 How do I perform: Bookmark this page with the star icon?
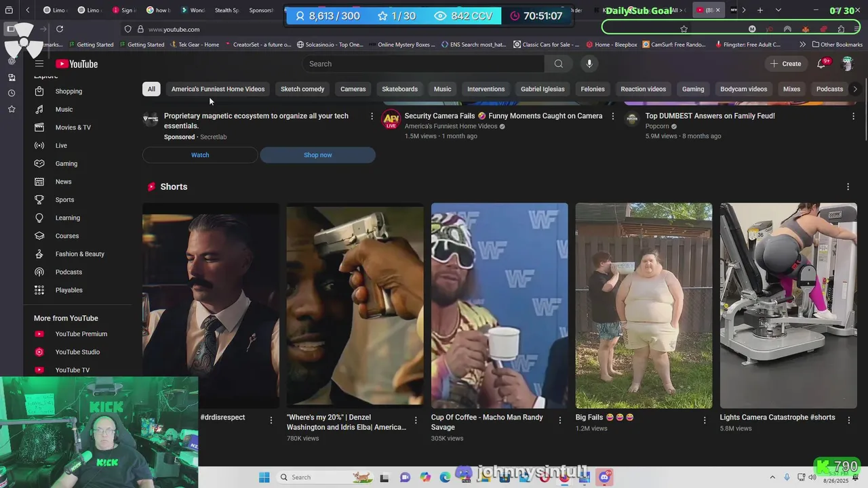[x=684, y=29]
